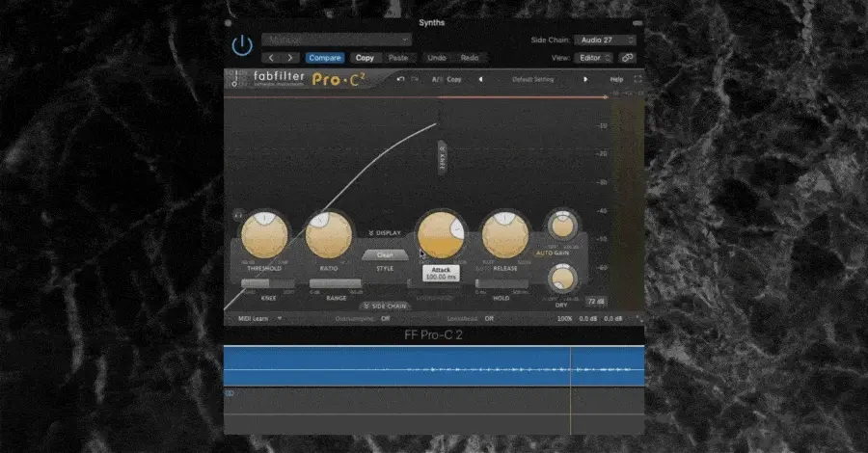Collapse the DISPLAY expander

tap(385, 233)
